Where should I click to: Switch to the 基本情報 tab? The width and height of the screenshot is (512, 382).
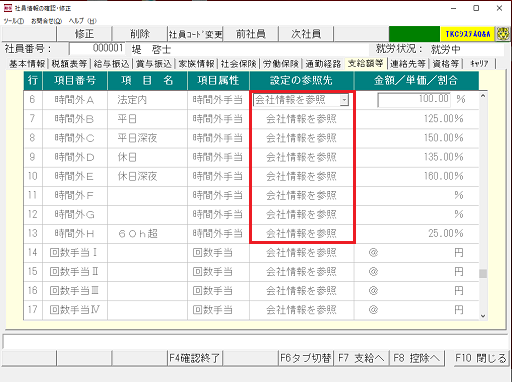[x=27, y=64]
